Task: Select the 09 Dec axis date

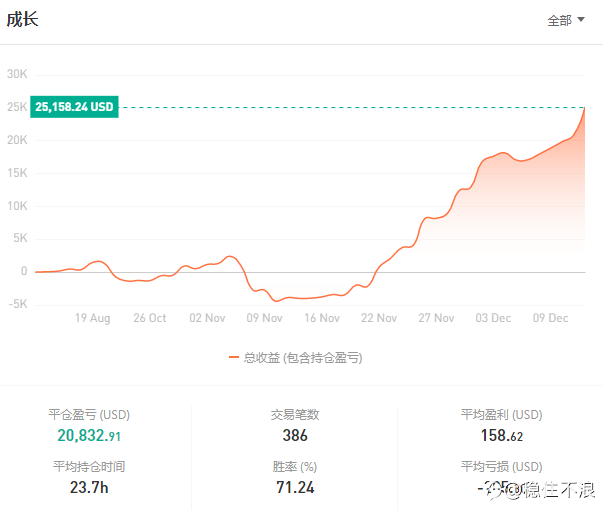Action: tap(550, 318)
